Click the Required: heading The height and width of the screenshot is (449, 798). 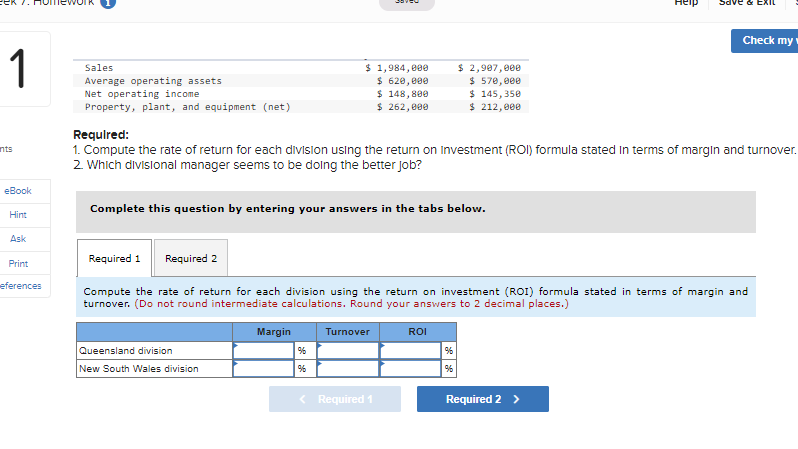(x=101, y=135)
